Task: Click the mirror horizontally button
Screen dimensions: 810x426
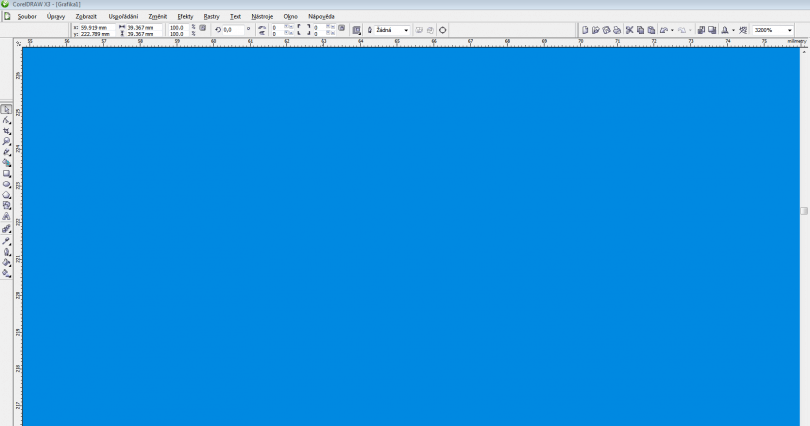Action: (x=262, y=27)
